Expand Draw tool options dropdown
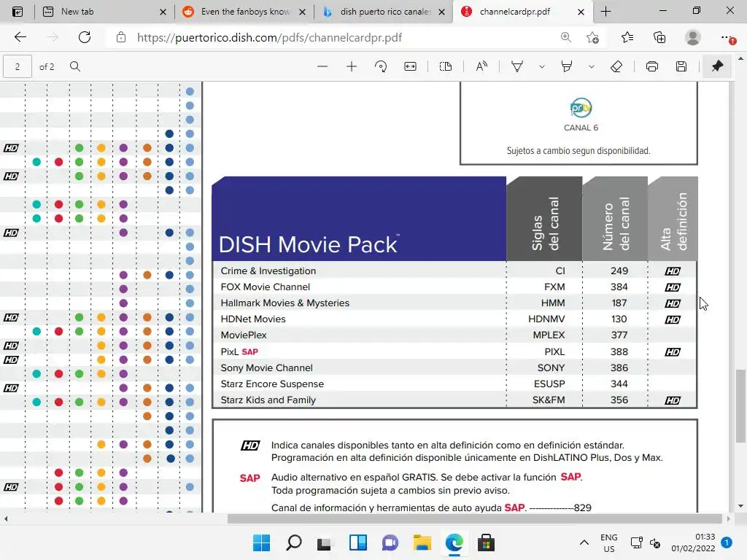The height and width of the screenshot is (560, 747). click(x=542, y=66)
